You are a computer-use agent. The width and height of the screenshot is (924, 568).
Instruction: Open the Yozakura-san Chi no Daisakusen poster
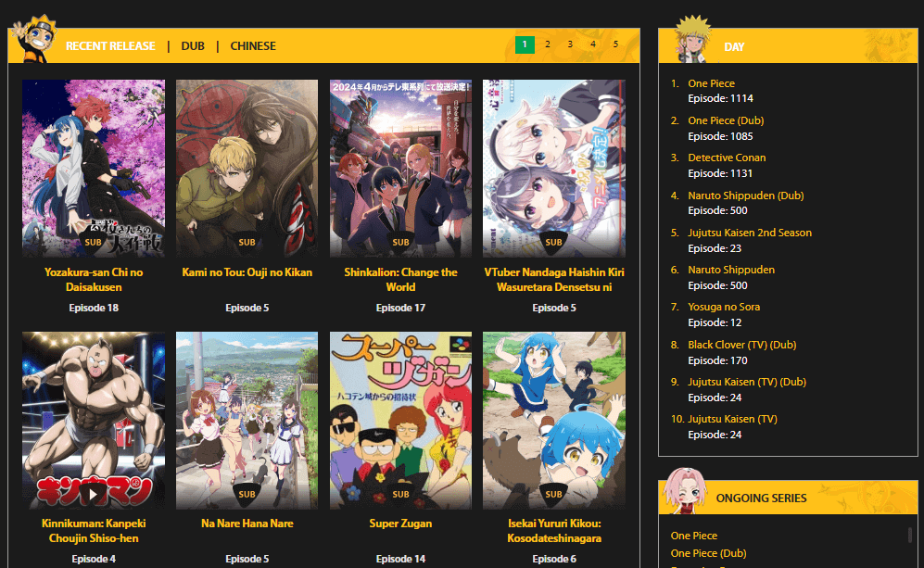coord(94,169)
